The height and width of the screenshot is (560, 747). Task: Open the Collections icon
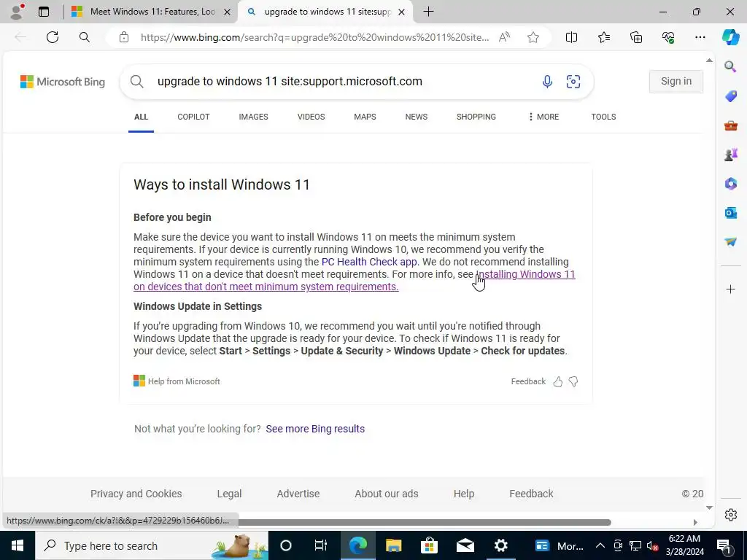coord(636,37)
